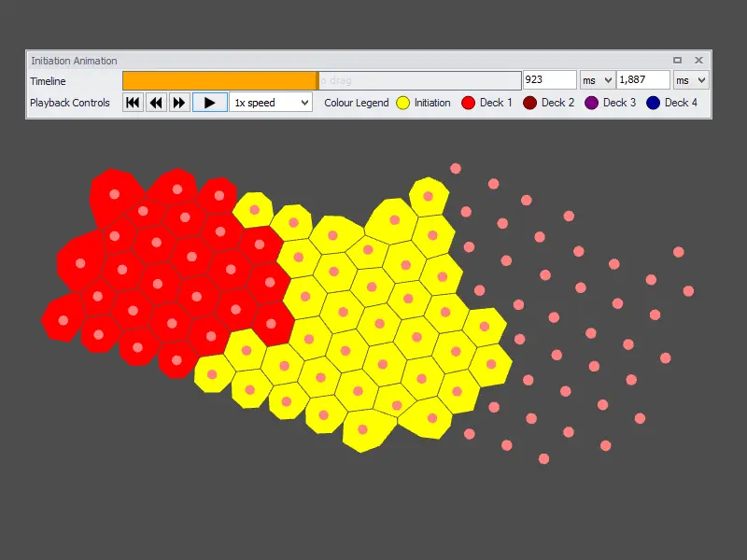Click the blue Deck 4 legend swatch
747x560 pixels.
tap(654, 103)
